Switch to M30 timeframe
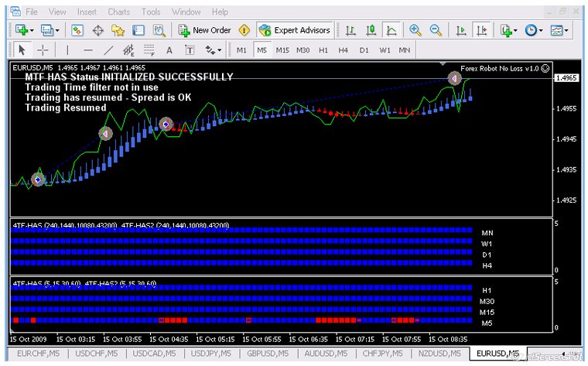 (303, 50)
